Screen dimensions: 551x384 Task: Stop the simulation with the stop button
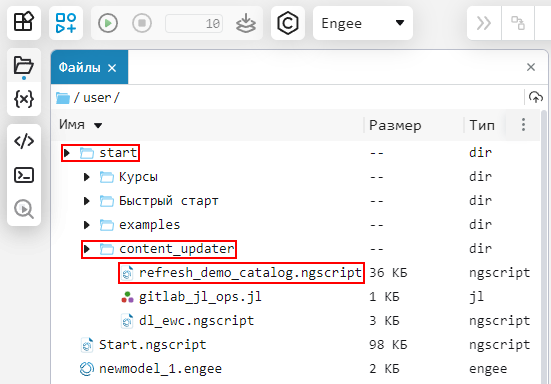142,23
